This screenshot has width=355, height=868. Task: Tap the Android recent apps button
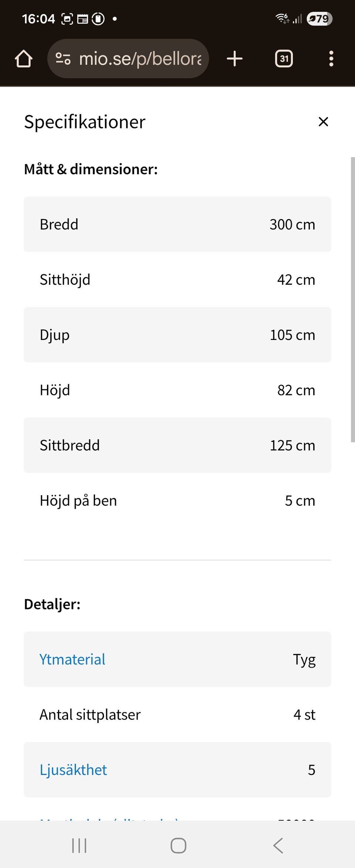pyautogui.click(x=79, y=845)
